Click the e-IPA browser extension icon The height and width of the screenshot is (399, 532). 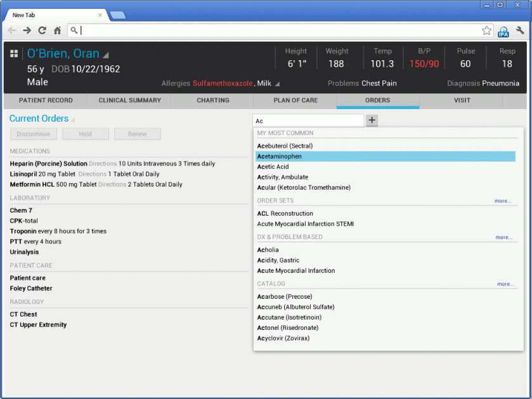503,30
